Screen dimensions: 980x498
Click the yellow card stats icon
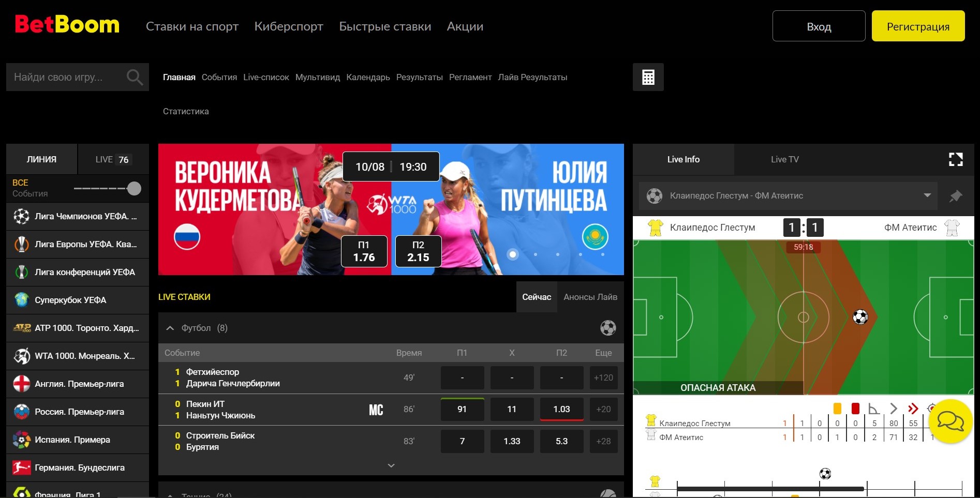click(837, 409)
